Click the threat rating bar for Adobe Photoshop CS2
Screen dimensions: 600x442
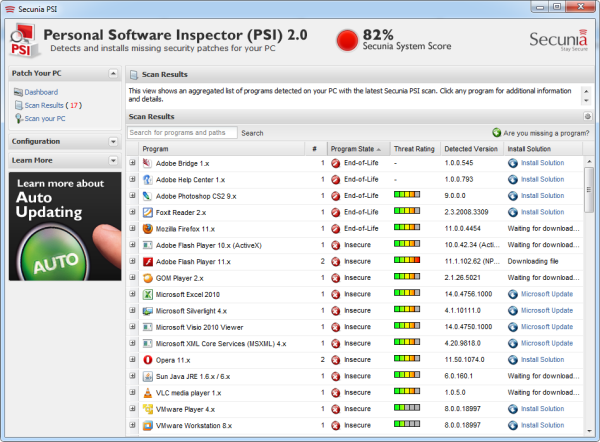407,194
